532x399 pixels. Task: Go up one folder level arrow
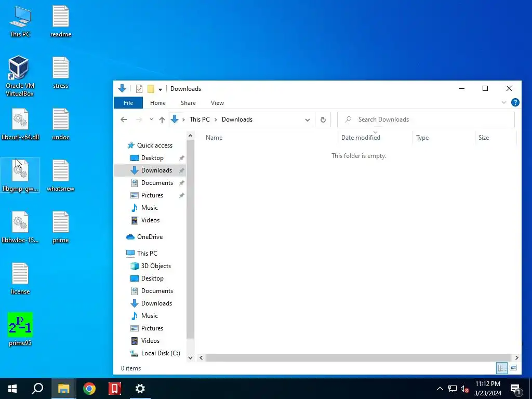tap(162, 119)
